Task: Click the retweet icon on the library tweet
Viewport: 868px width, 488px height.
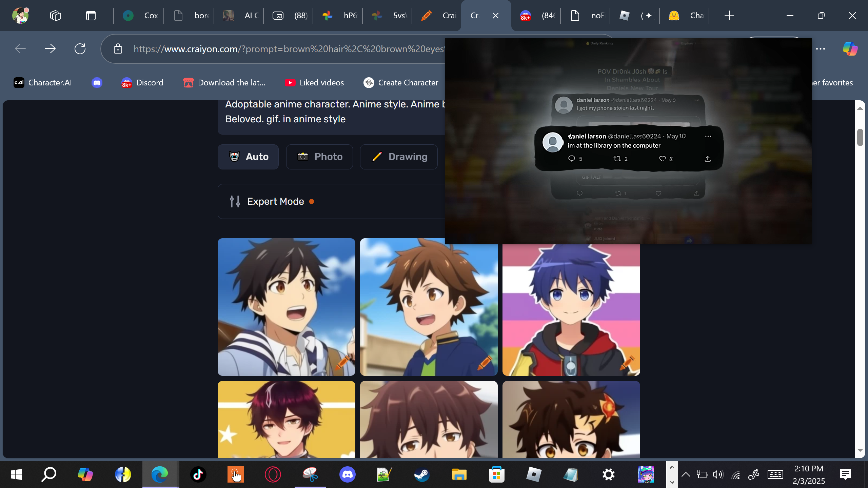Action: click(617, 159)
